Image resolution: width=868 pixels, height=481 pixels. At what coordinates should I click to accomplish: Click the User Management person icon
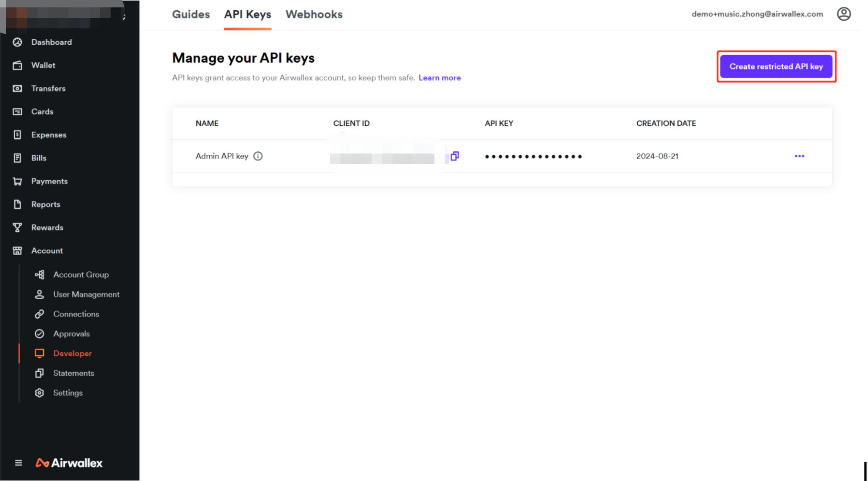tap(40, 294)
